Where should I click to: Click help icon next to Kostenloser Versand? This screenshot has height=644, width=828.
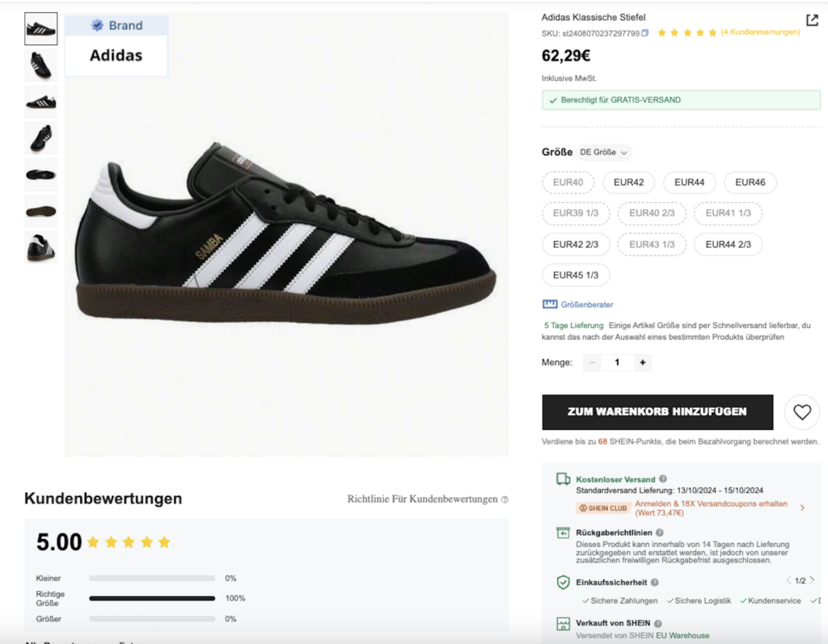pos(663,479)
